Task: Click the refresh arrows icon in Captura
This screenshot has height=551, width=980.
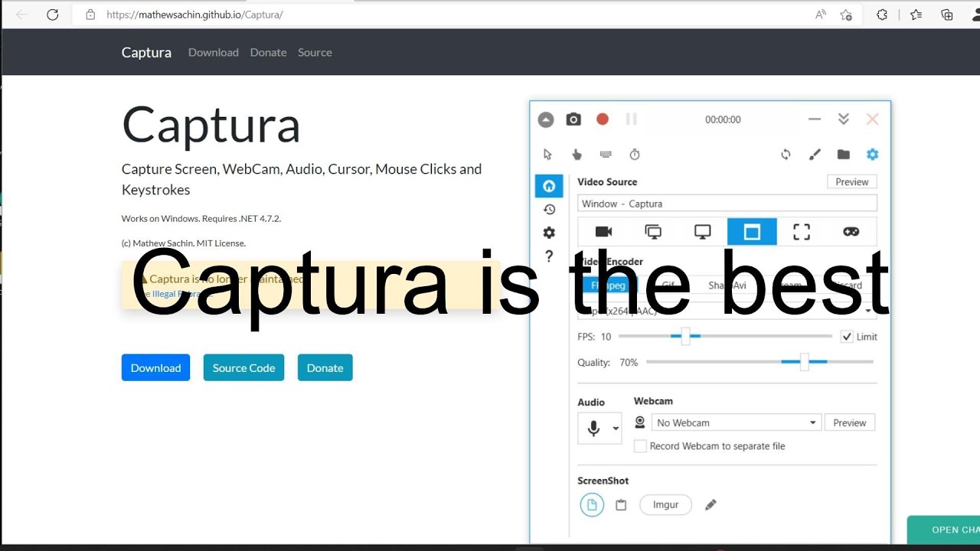Action: pyautogui.click(x=786, y=155)
